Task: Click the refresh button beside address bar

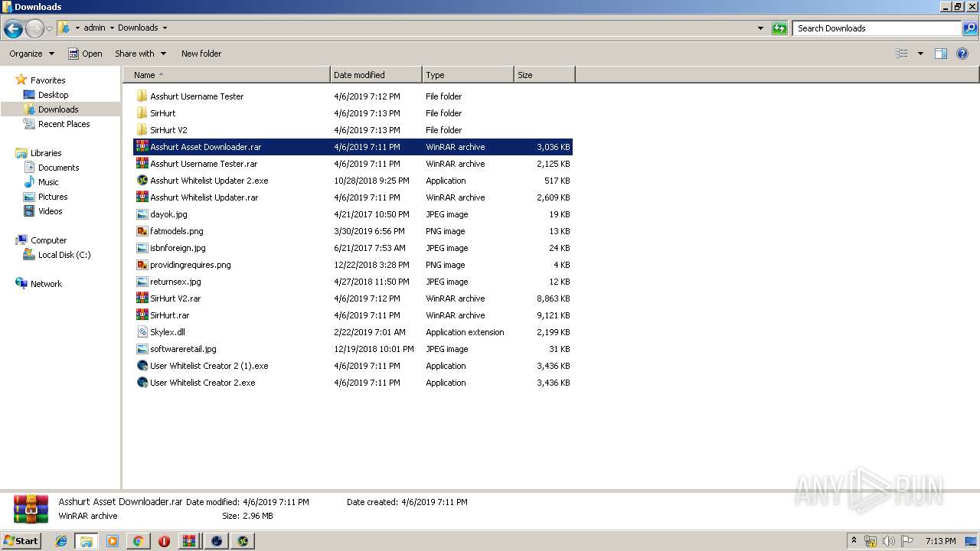Action: click(779, 28)
